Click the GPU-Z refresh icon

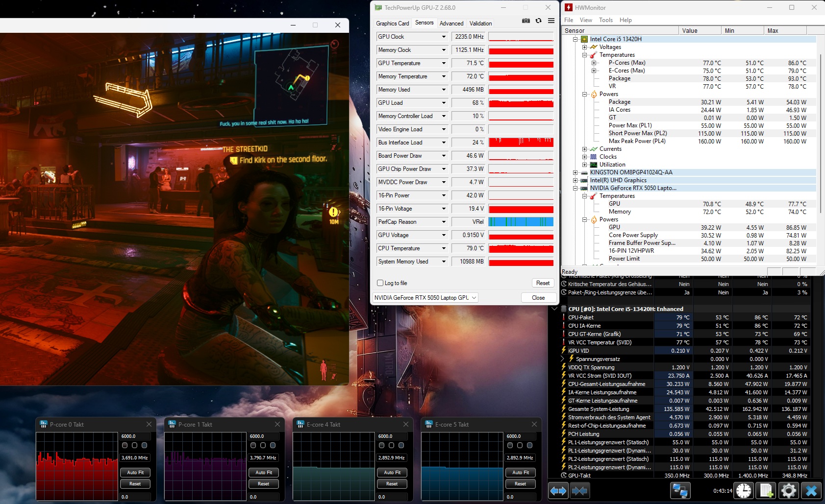point(538,21)
